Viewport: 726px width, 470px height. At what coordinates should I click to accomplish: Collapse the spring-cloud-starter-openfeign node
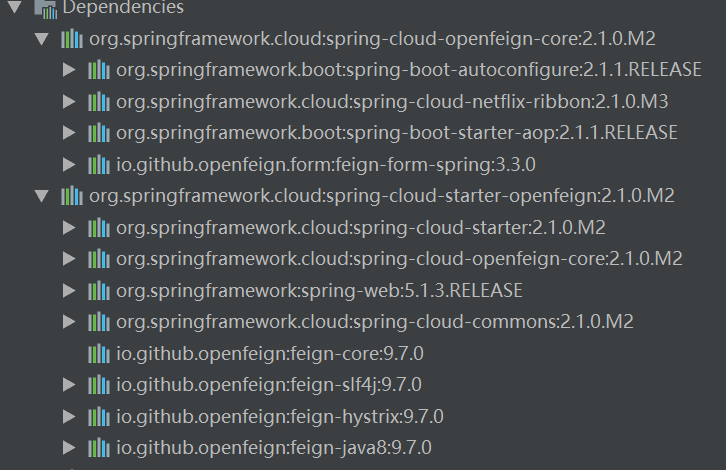click(x=41, y=196)
